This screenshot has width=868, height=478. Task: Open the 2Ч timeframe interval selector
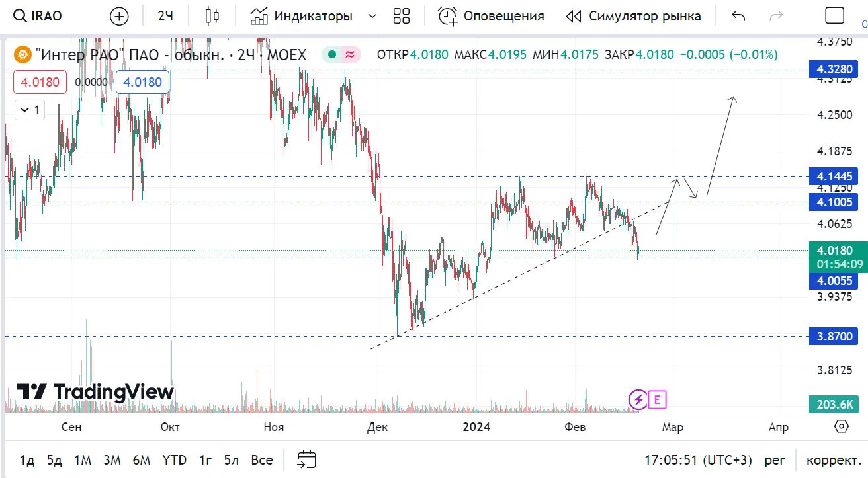coord(165,16)
